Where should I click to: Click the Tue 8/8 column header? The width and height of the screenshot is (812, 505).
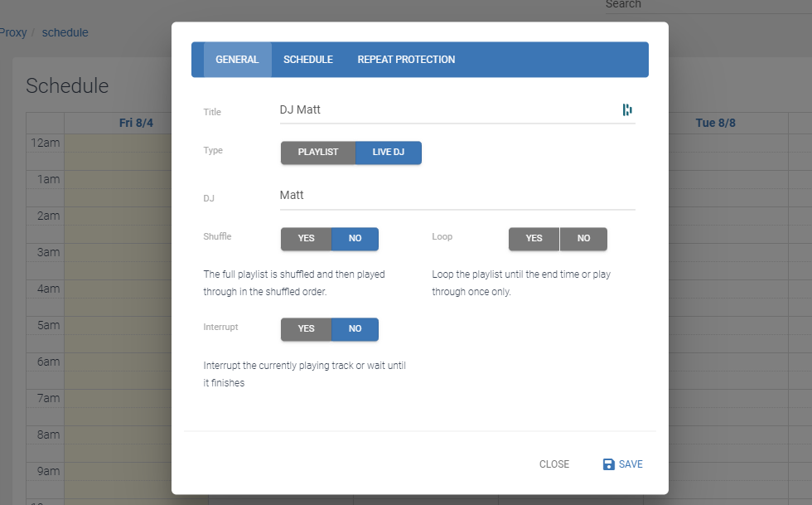(715, 123)
